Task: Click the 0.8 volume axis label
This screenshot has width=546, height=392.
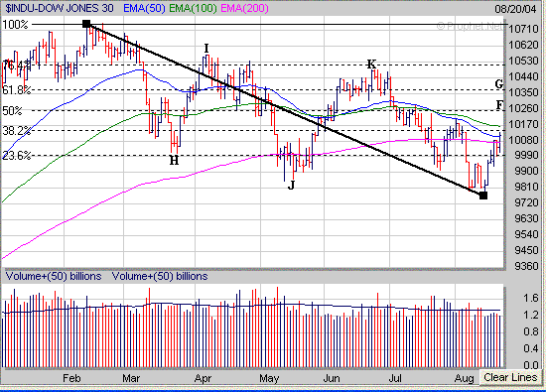Action: coord(531,331)
